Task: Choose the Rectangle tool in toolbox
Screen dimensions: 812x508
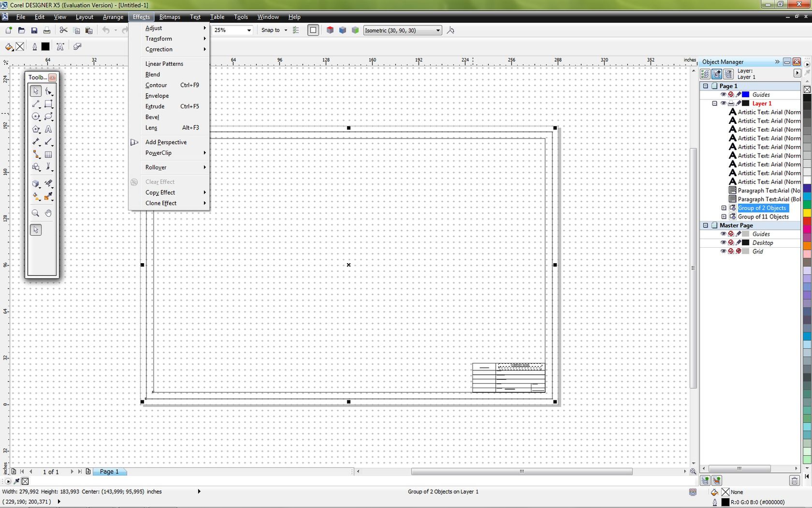Action: [x=49, y=104]
